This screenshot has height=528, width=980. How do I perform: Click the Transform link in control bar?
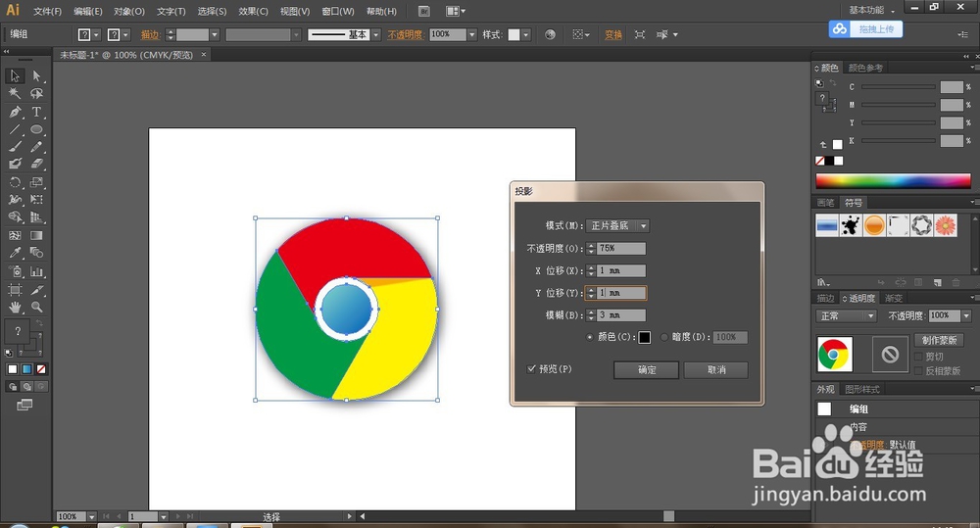coord(613,35)
